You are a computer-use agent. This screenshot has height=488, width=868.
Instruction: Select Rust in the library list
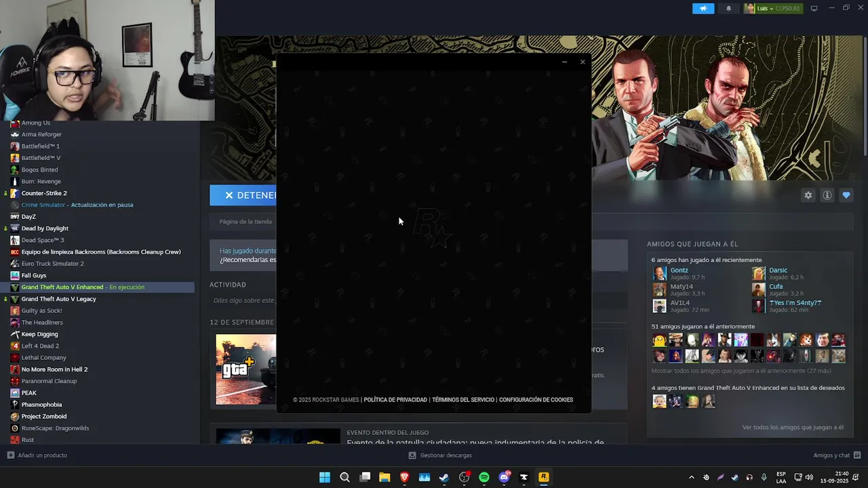pos(28,440)
